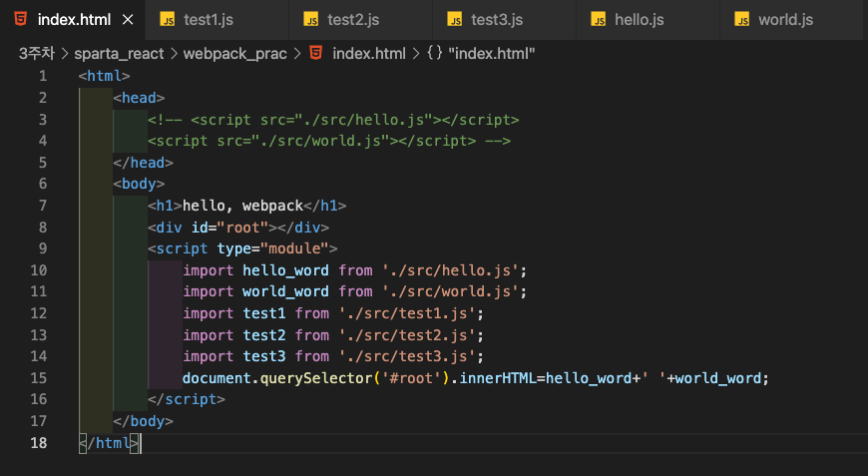This screenshot has width=868, height=476.
Task: Click commented hello.js script line
Action: pyautogui.click(x=333, y=120)
